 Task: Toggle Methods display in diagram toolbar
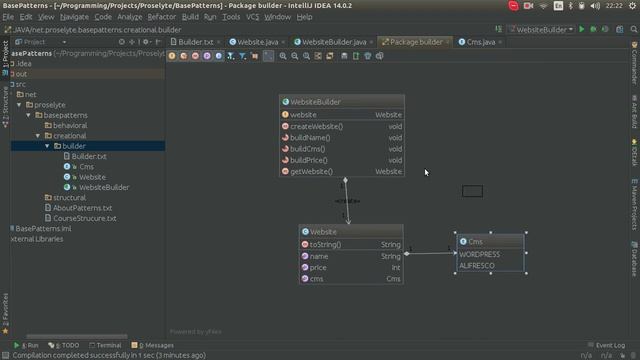pos(196,56)
